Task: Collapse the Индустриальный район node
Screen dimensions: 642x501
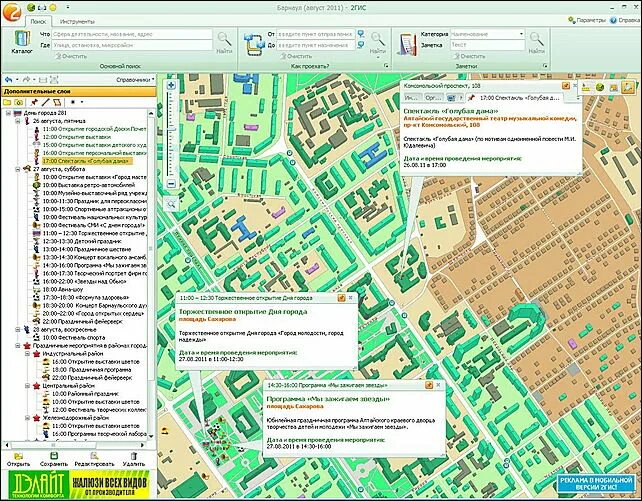Action: (x=27, y=354)
